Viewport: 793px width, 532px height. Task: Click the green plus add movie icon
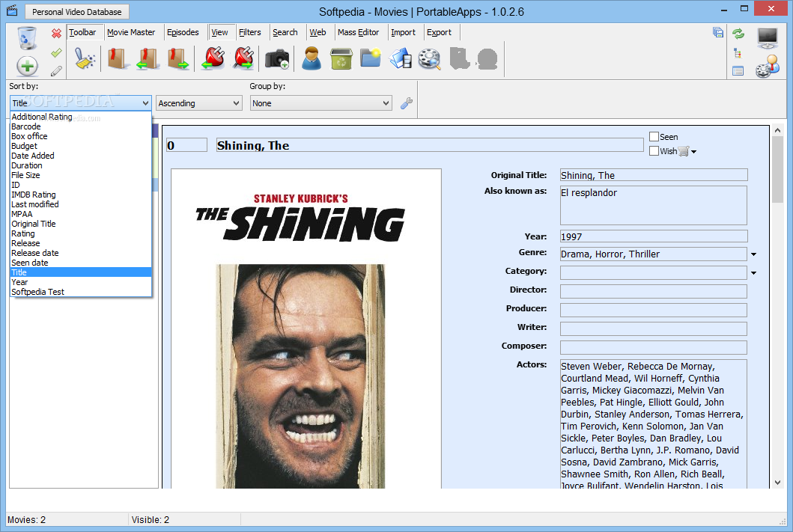click(27, 66)
